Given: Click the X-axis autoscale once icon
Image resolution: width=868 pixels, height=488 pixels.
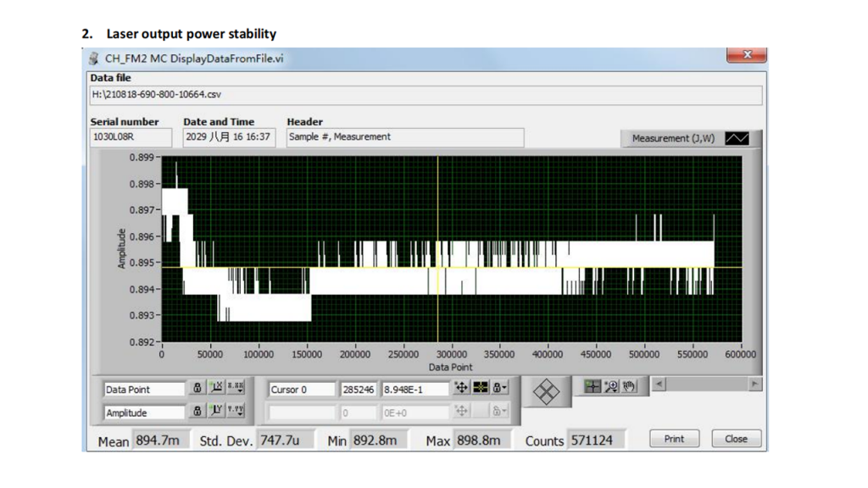Looking at the screenshot, I should coord(216,388).
